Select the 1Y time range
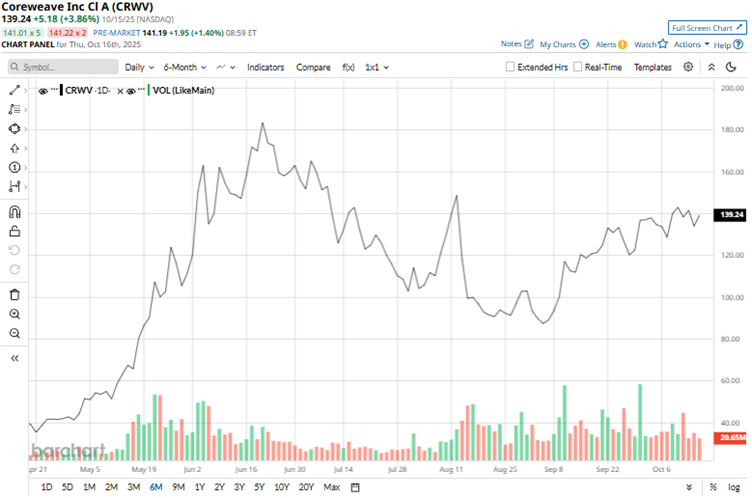This screenshot has height=498, width=752. 200,487
